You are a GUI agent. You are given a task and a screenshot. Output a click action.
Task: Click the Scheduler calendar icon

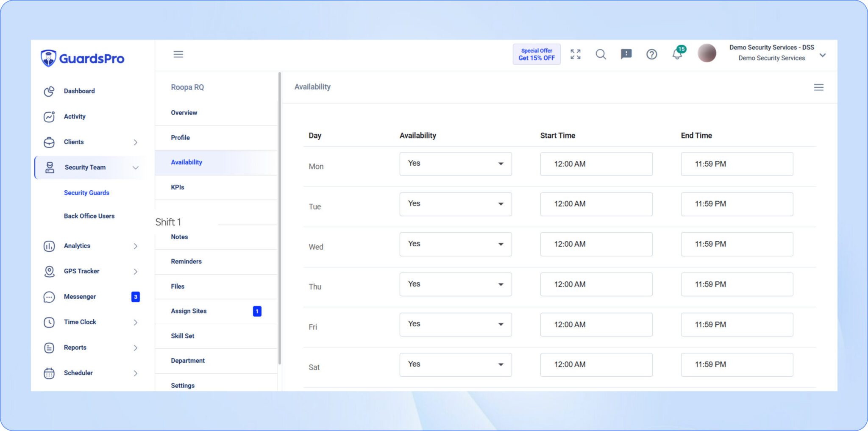49,373
